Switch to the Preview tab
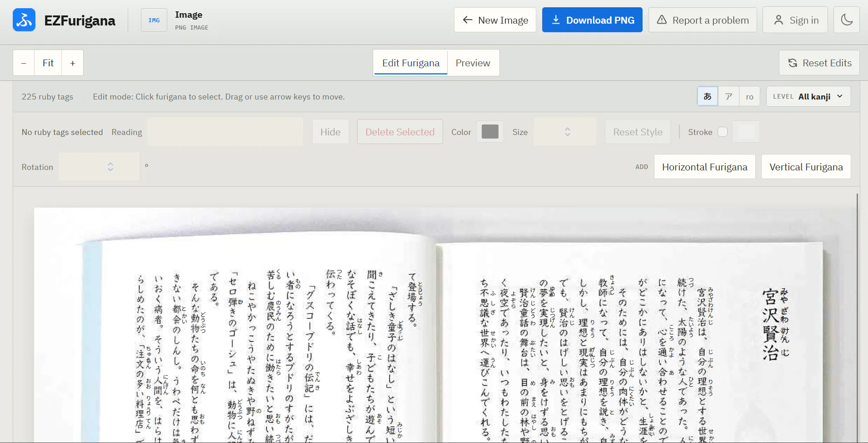 (x=473, y=63)
